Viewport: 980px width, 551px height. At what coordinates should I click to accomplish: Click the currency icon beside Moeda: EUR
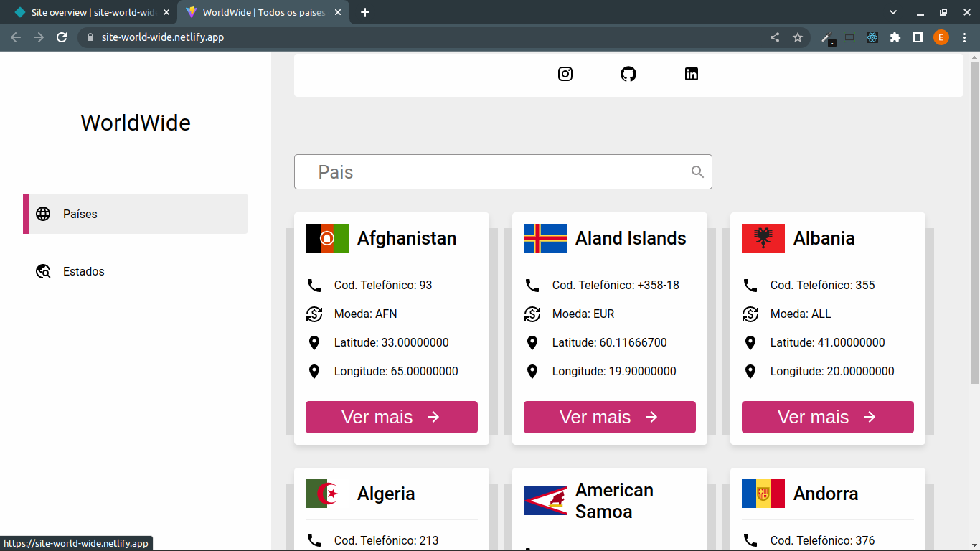tap(532, 314)
